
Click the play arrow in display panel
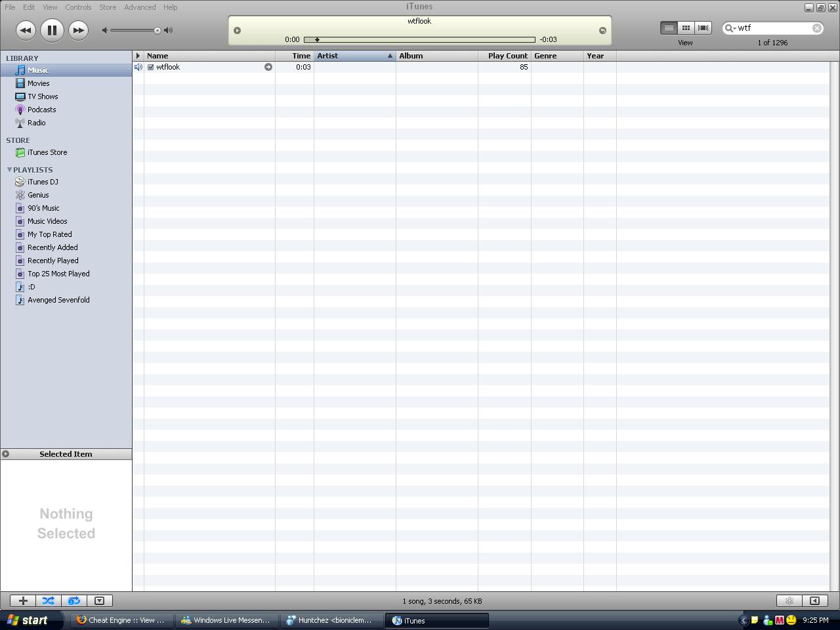pyautogui.click(x=238, y=30)
